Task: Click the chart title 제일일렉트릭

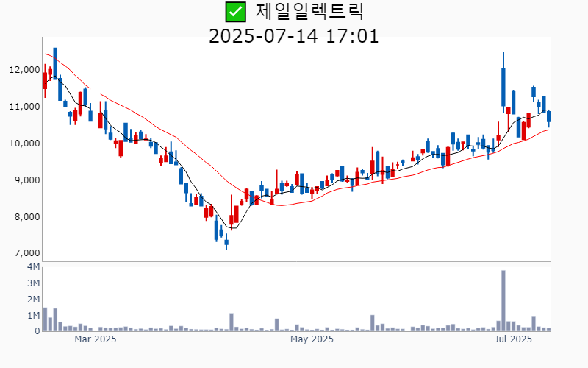Action: (309, 11)
